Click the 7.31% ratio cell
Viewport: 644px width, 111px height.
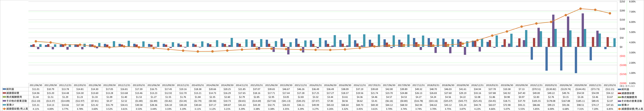pos(580,109)
